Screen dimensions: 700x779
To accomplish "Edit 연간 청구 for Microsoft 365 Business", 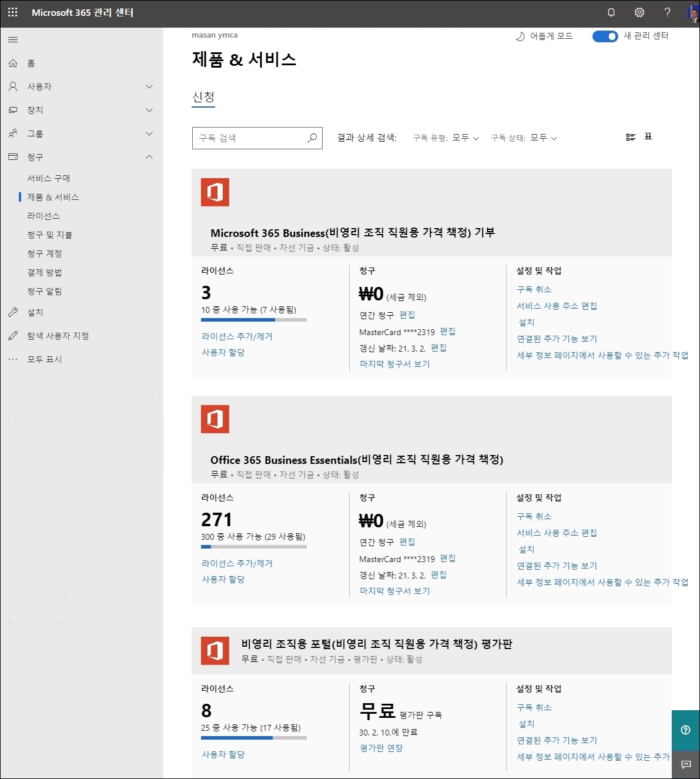I will click(x=407, y=315).
